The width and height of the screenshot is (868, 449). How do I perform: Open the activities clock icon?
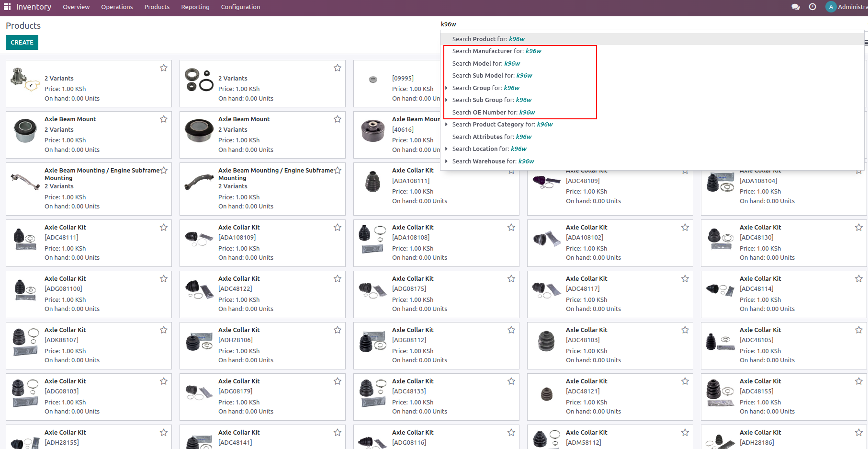(812, 7)
